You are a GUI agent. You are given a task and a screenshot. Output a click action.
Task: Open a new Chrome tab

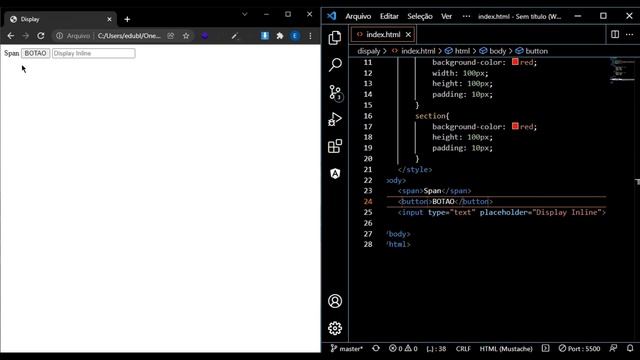click(x=127, y=19)
